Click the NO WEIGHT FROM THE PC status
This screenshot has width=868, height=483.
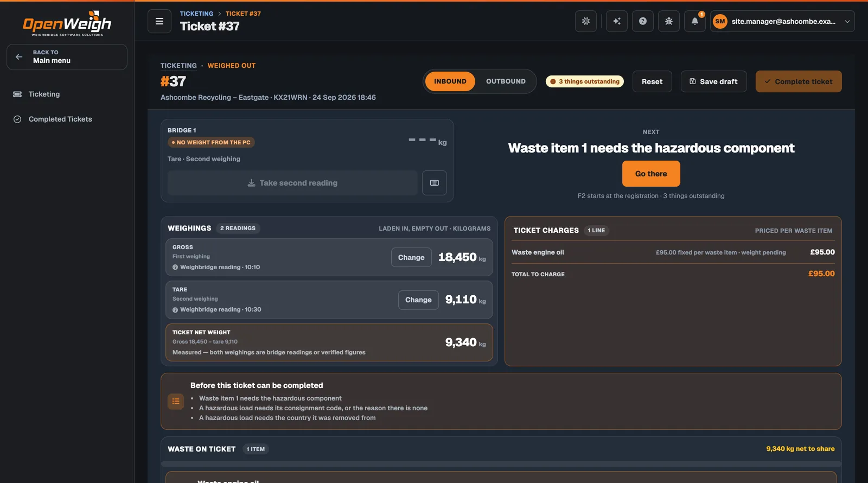click(x=211, y=142)
